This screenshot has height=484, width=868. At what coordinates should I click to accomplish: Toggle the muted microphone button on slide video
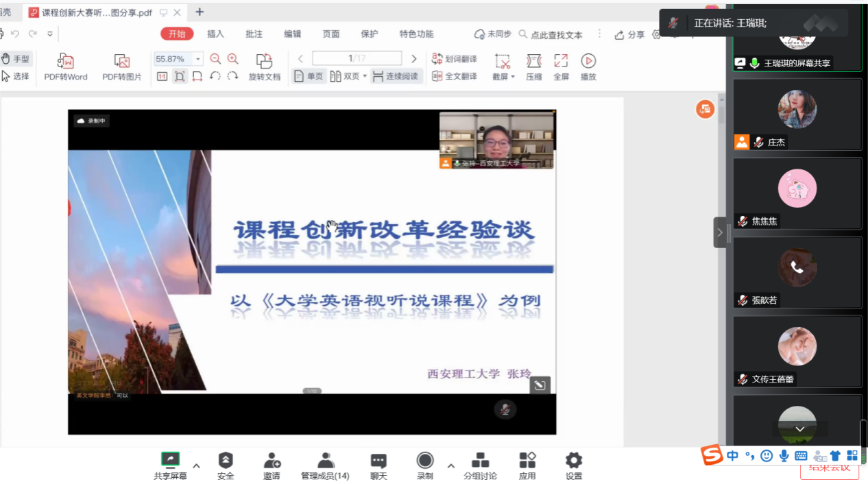click(505, 409)
